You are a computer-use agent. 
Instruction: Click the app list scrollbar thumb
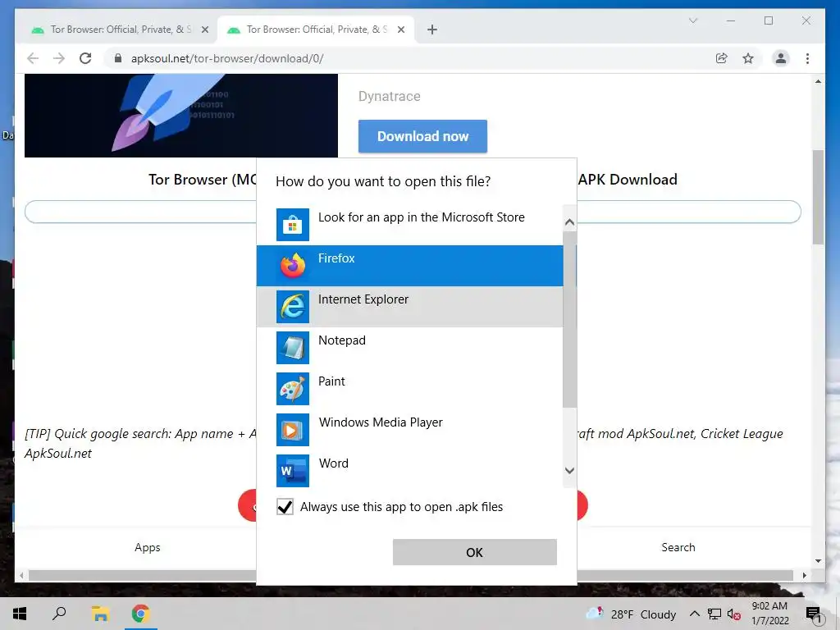(x=570, y=320)
